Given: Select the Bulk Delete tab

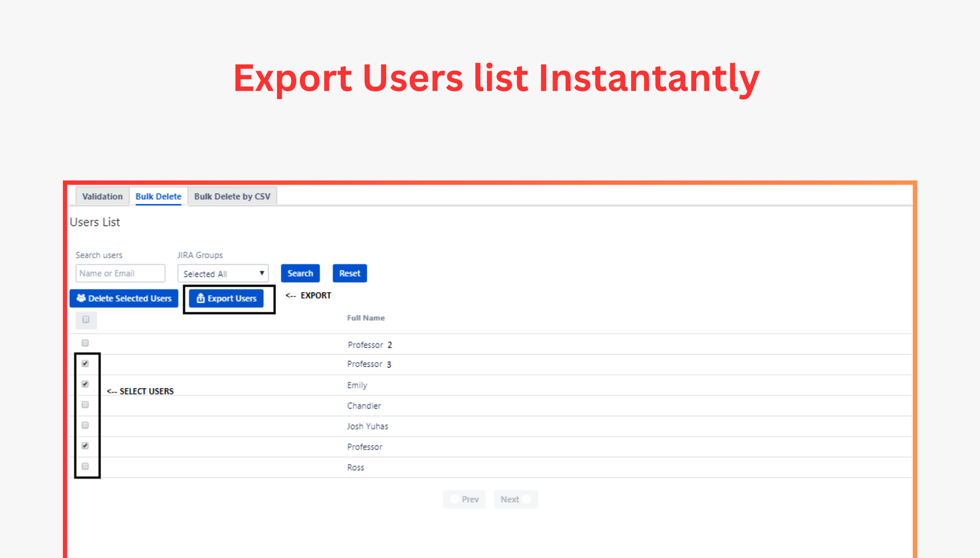Looking at the screenshot, I should tap(159, 197).
